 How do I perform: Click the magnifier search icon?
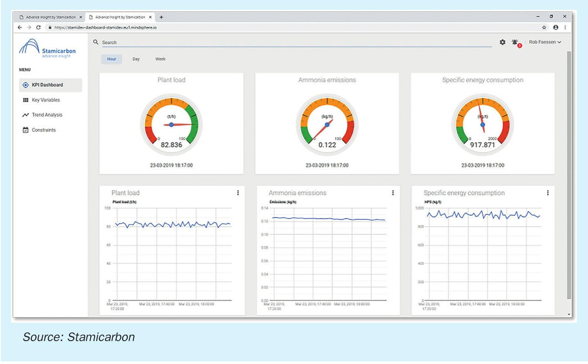tap(96, 42)
